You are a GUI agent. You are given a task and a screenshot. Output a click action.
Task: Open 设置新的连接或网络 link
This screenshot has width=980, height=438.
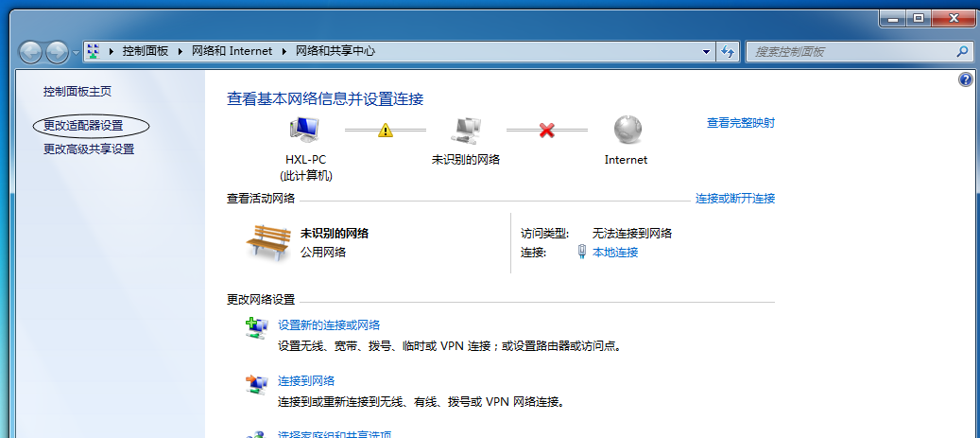pyautogui.click(x=329, y=325)
